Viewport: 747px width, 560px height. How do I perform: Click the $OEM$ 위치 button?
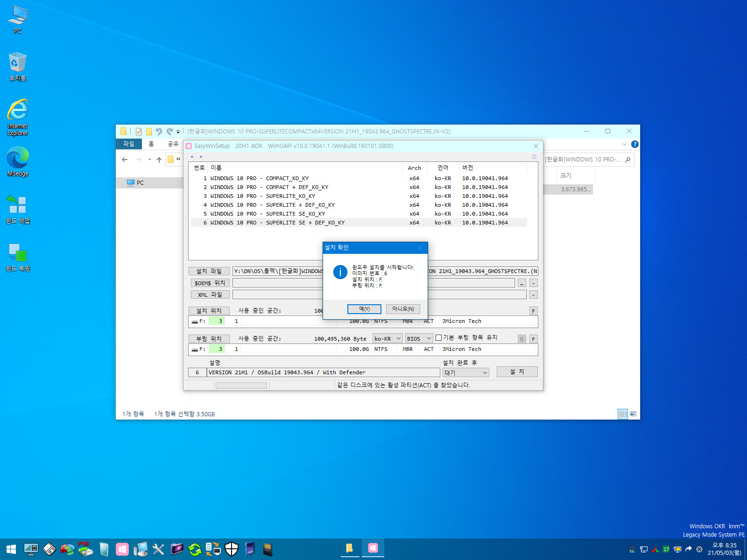(210, 283)
